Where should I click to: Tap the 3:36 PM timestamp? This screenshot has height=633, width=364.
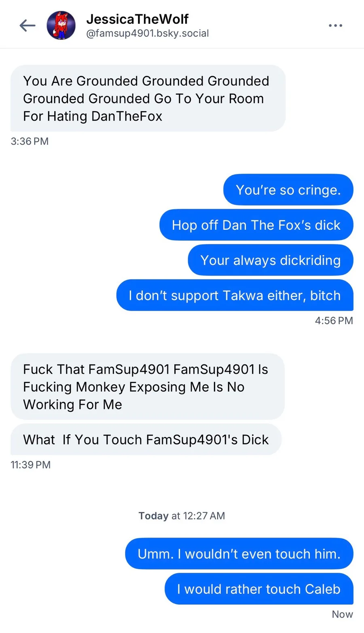[x=30, y=141]
